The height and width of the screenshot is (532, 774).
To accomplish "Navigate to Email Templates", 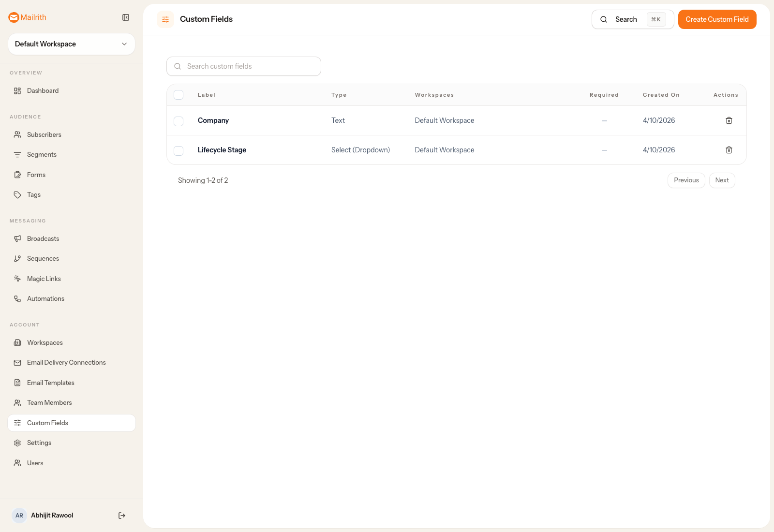I will click(50, 383).
